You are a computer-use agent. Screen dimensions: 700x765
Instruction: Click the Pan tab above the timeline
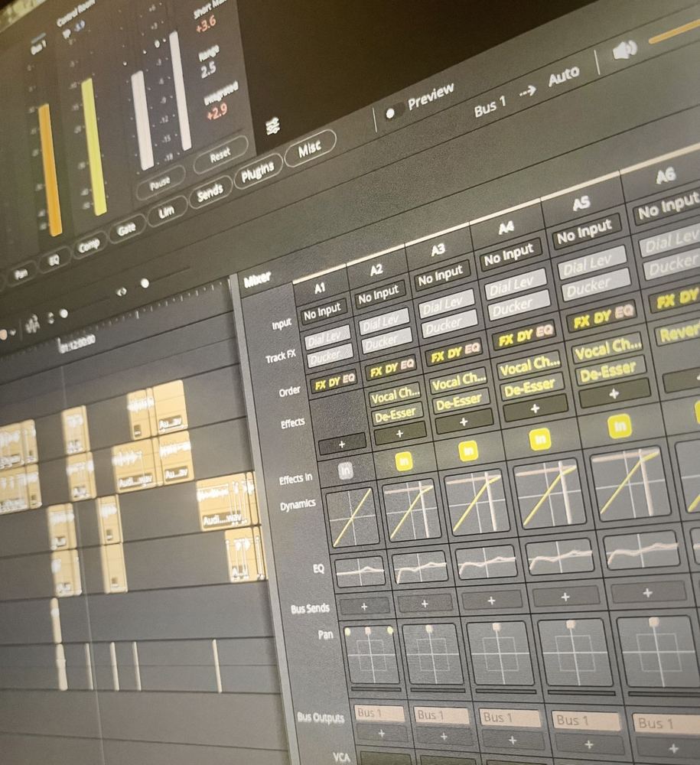pos(21,274)
